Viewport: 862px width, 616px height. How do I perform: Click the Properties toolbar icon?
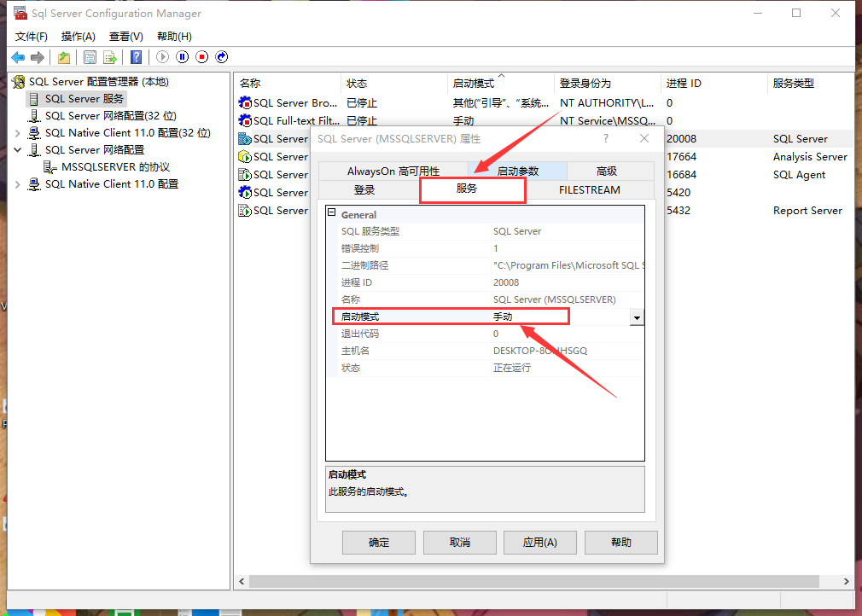point(90,57)
